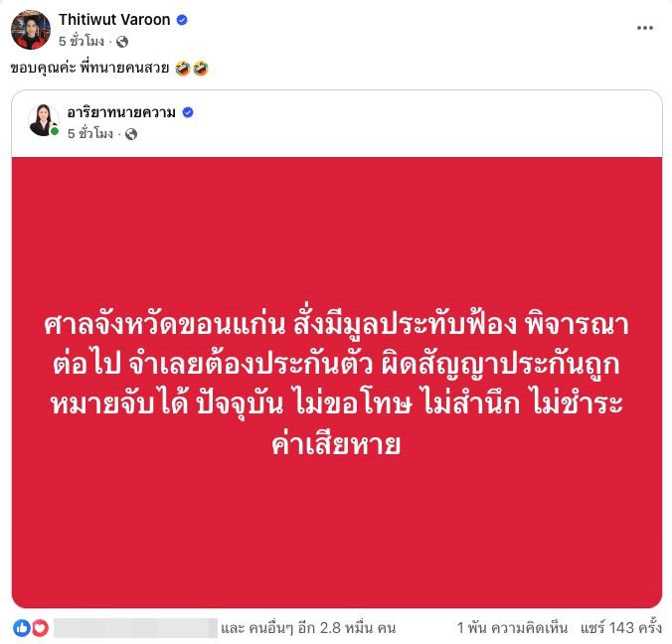Open the shared red background text post
Viewport: 672px width, 644px height.
pos(337,383)
